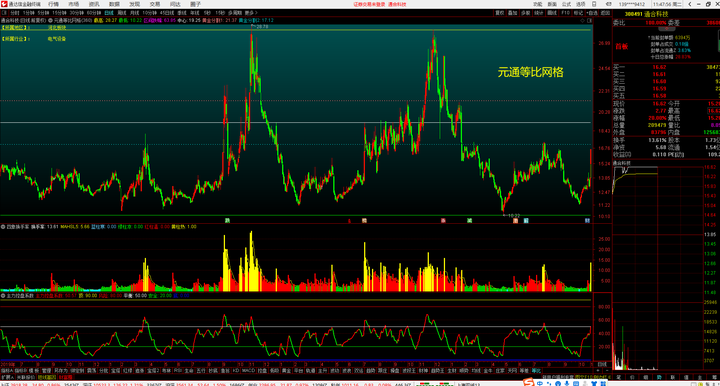Open the 圈子 menu
Viewport: 720px width, 386px height.
pyautogui.click(x=195, y=4)
